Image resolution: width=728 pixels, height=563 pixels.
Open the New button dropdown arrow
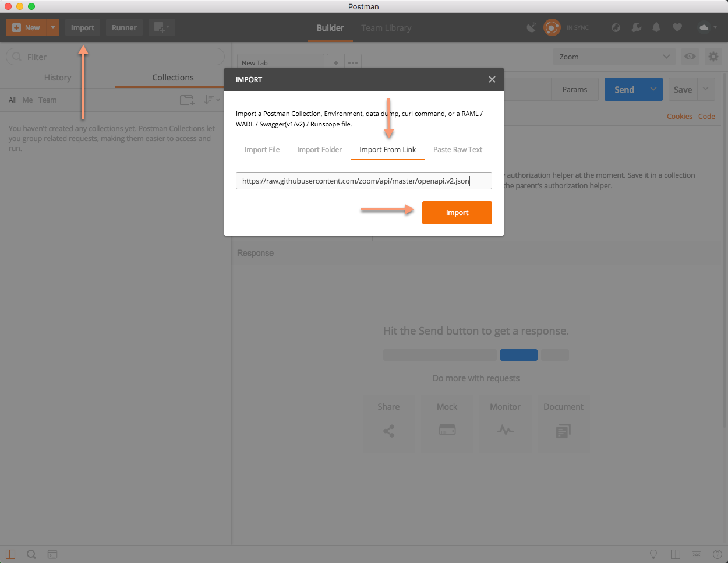coord(52,27)
